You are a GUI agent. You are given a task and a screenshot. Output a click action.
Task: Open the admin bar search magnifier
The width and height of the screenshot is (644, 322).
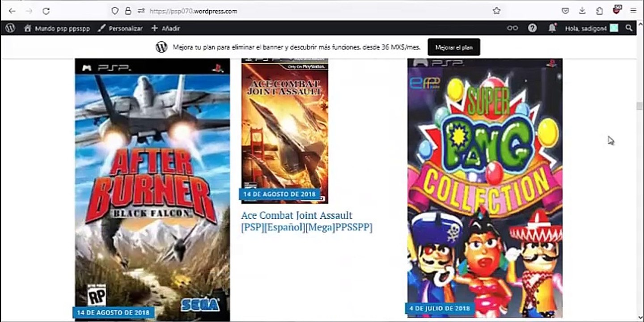(x=629, y=28)
